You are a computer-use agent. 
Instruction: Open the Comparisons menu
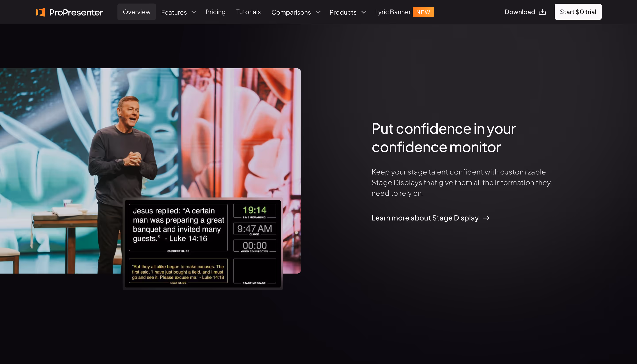291,12
